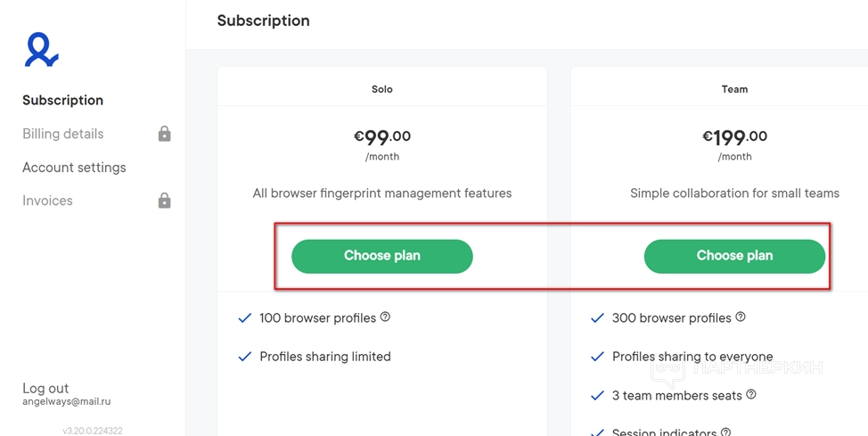Click the lock icon beside Invoices
This screenshot has width=868, height=436.
[164, 201]
